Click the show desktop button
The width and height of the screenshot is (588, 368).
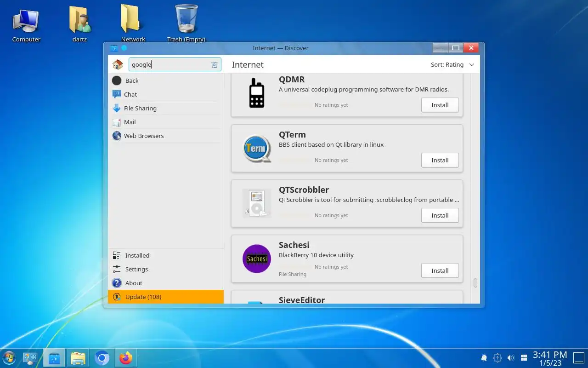click(x=579, y=358)
